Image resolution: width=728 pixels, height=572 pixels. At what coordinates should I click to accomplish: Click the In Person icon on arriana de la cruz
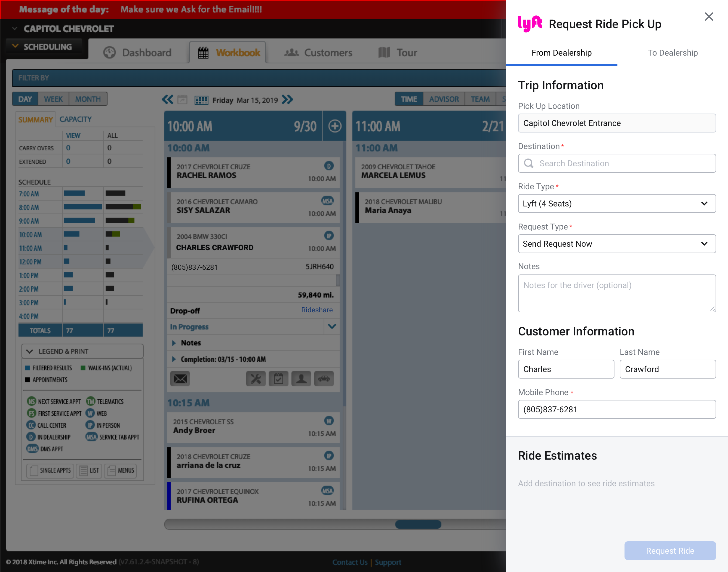pyautogui.click(x=329, y=455)
